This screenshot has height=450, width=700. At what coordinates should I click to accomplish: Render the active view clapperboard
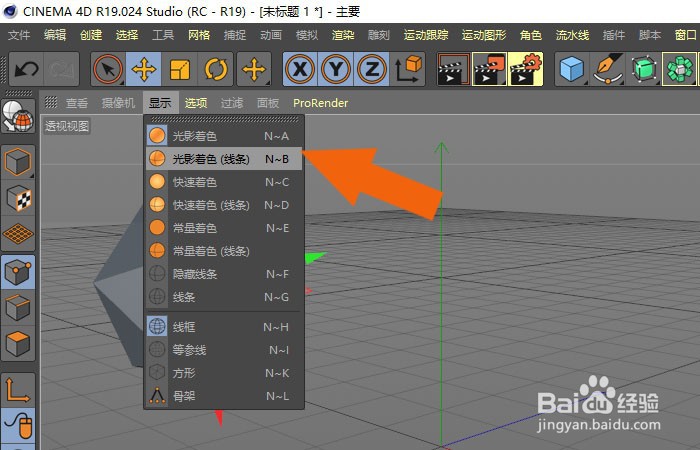[454, 69]
